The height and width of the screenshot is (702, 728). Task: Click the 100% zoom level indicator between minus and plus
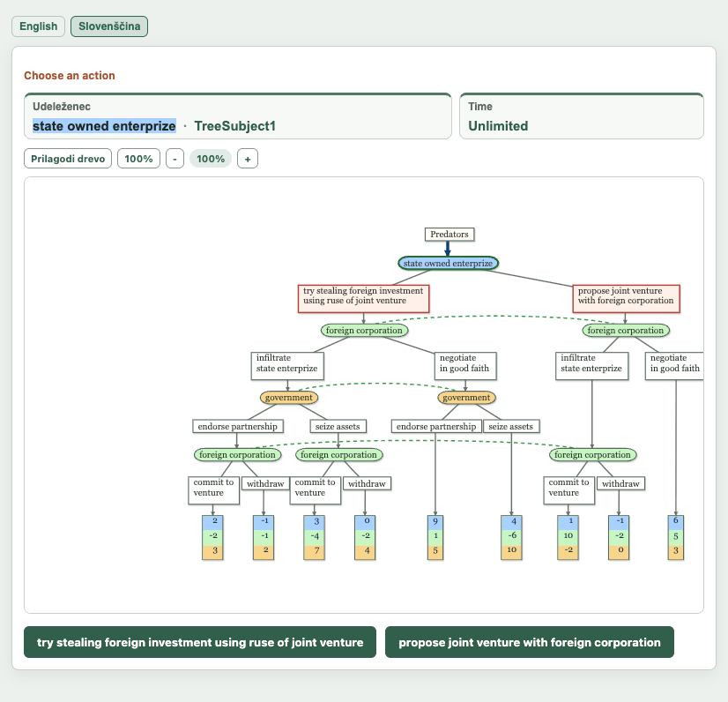click(211, 159)
